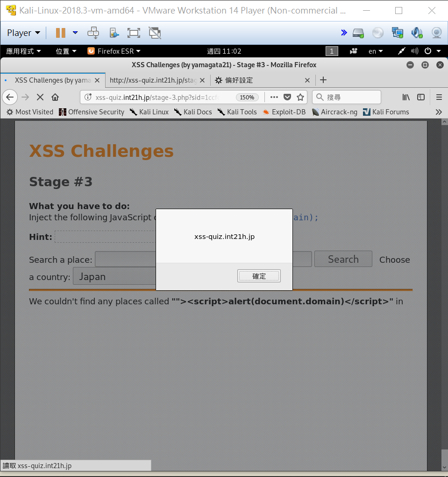Switch to the http://xss-quiz.int21h.jp/stag tab
Image resolution: width=448 pixels, height=477 pixels.
(x=153, y=80)
